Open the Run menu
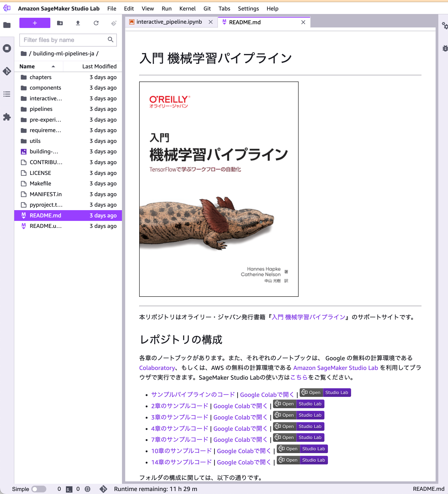The width and height of the screenshot is (448, 494). [167, 9]
